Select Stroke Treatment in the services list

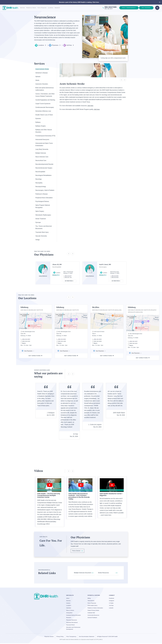pos(41,219)
